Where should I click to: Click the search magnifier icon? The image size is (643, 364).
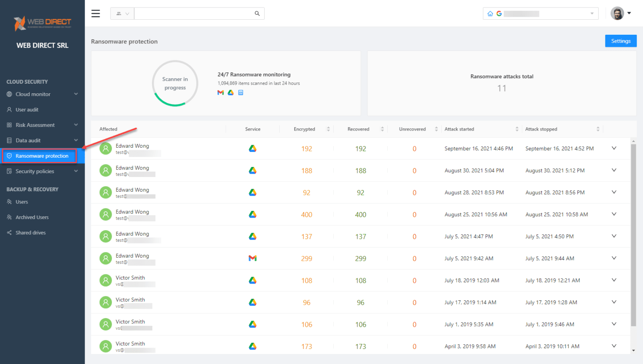coord(257,13)
